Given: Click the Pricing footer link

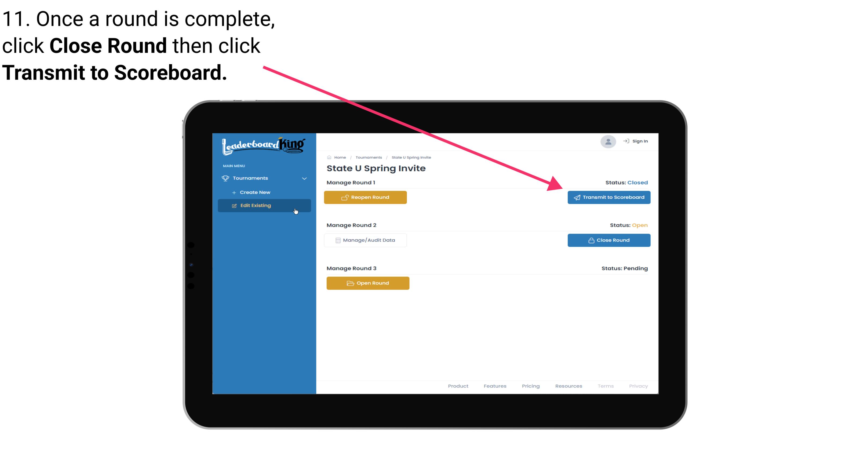Looking at the screenshot, I should (x=530, y=386).
